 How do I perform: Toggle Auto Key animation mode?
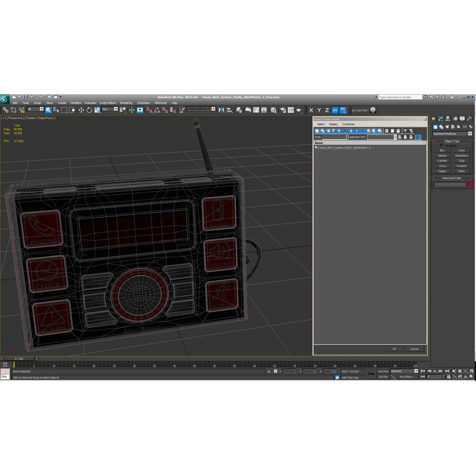click(383, 371)
